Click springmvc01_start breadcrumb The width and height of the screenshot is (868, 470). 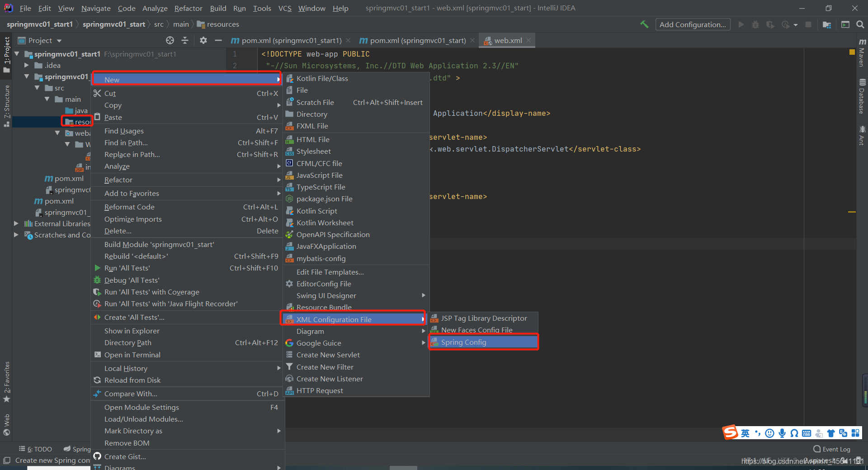(113, 24)
